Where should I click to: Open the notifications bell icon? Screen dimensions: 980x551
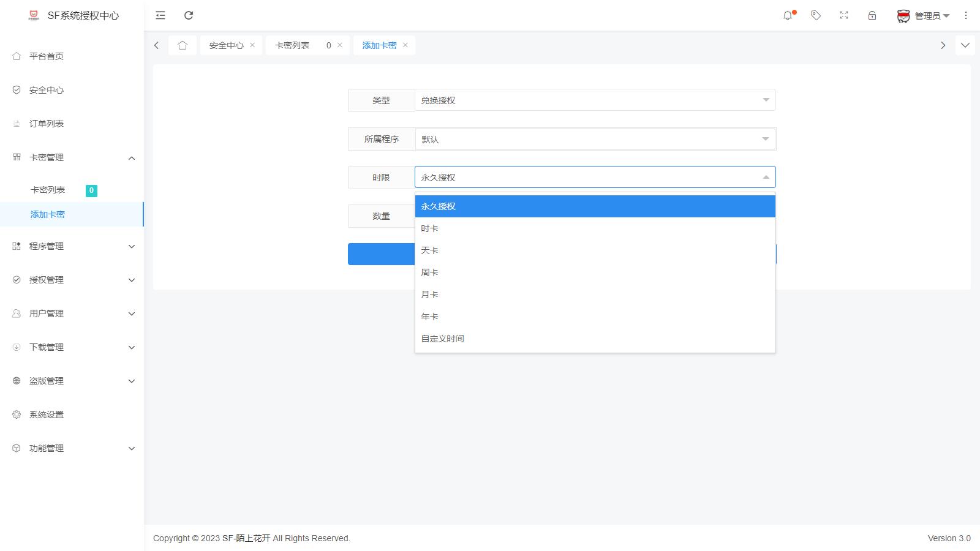point(788,15)
